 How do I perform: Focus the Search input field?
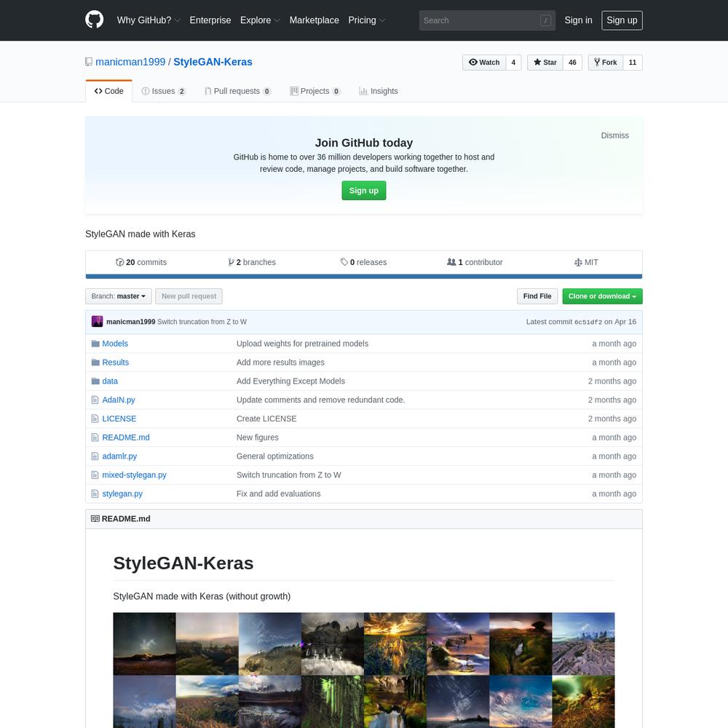point(487,20)
